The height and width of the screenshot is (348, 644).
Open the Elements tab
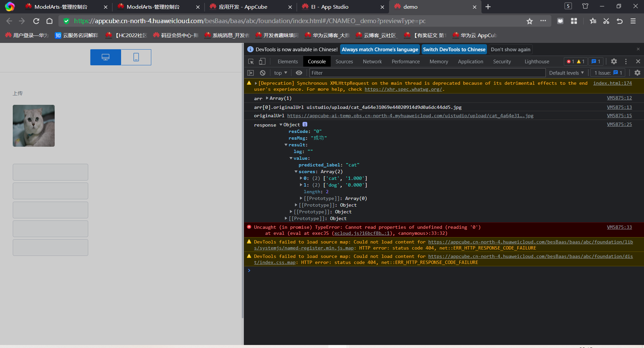287,62
